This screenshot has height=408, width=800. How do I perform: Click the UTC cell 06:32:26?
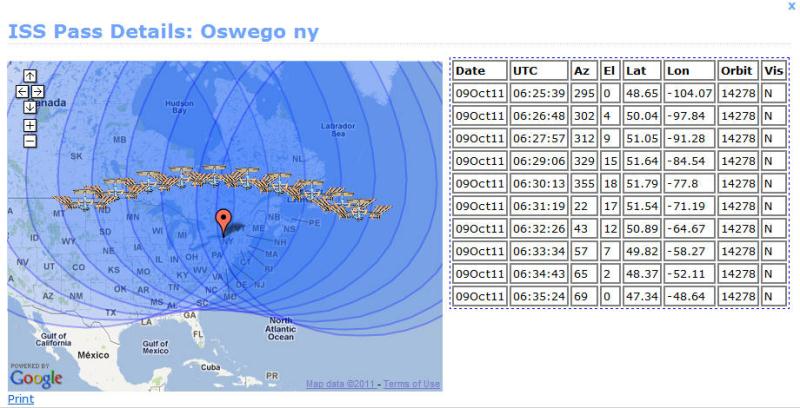tap(539, 228)
